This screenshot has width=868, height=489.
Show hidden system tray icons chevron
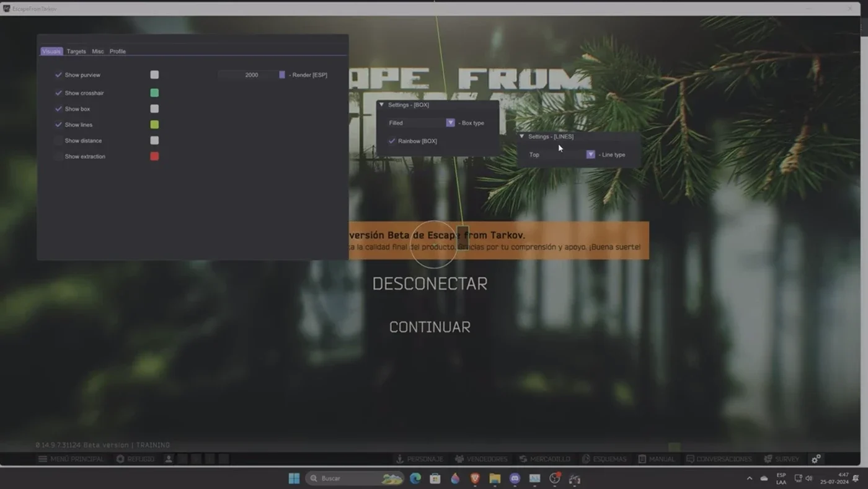(749, 478)
